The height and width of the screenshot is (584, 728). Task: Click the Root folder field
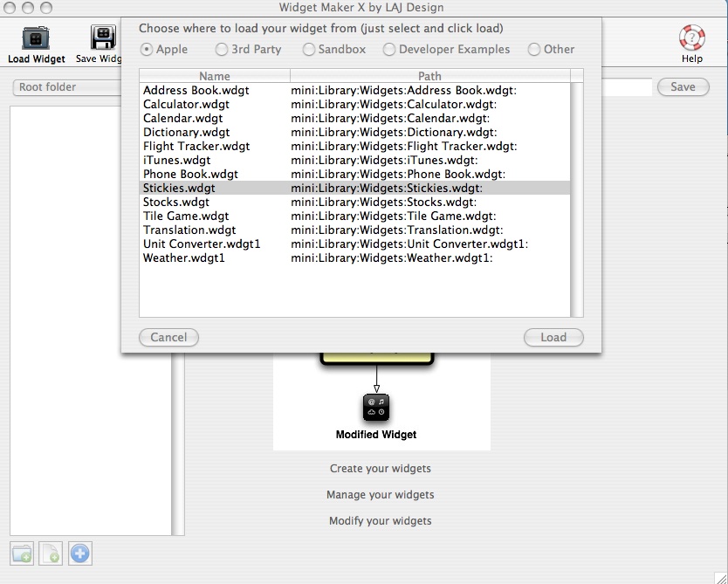point(67,86)
